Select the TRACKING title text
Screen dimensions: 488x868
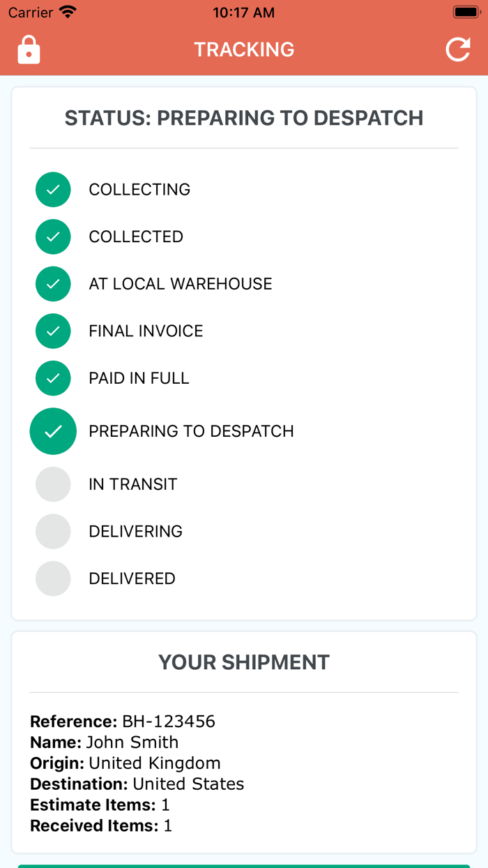pyautogui.click(x=244, y=50)
